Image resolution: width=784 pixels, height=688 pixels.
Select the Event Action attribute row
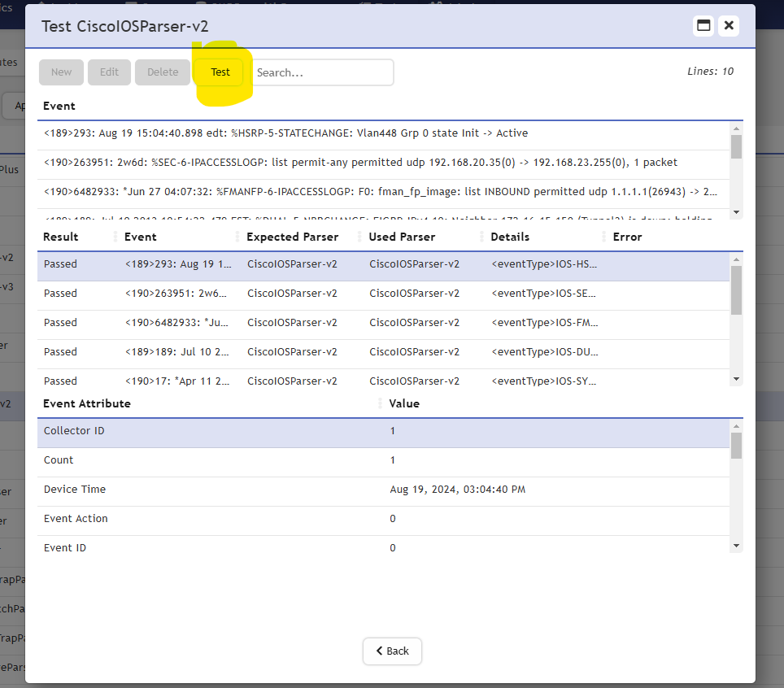[x=382, y=519]
